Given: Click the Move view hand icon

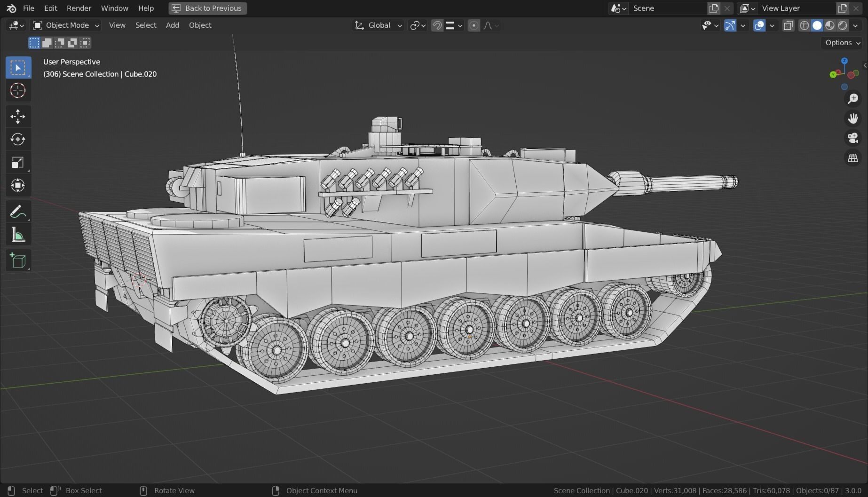Looking at the screenshot, I should pyautogui.click(x=853, y=118).
